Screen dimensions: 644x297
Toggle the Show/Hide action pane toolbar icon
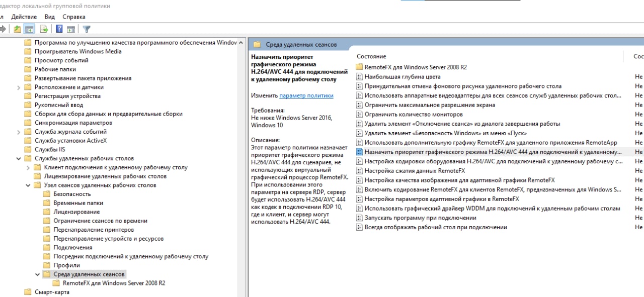(x=71, y=29)
